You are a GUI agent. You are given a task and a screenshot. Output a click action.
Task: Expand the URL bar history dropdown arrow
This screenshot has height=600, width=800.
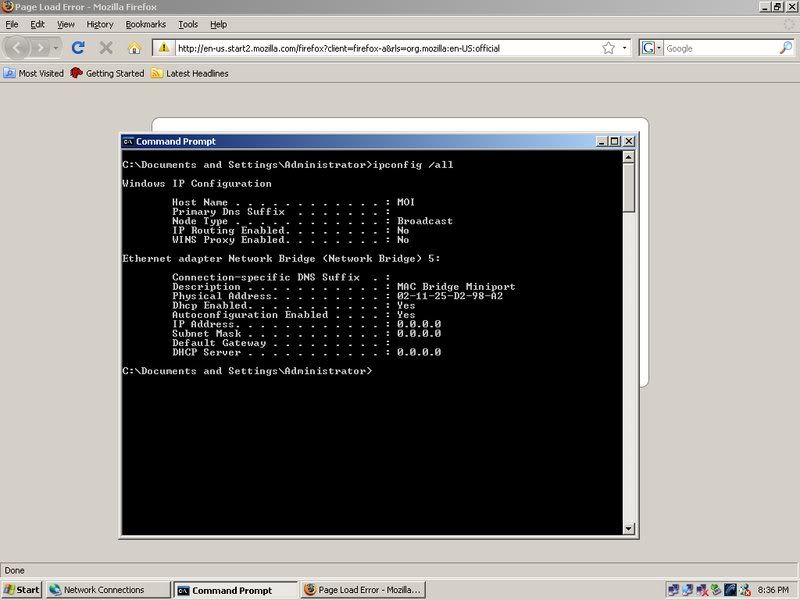625,47
